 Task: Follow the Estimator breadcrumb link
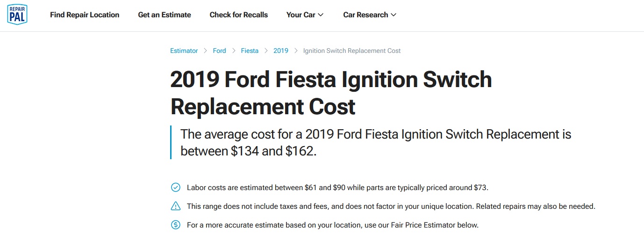[x=184, y=51]
